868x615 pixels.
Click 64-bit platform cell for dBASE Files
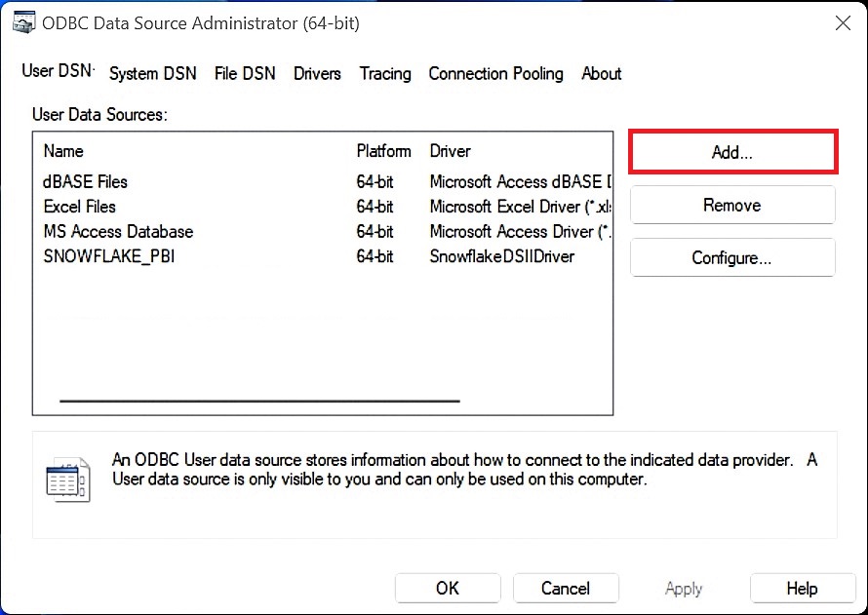click(375, 181)
